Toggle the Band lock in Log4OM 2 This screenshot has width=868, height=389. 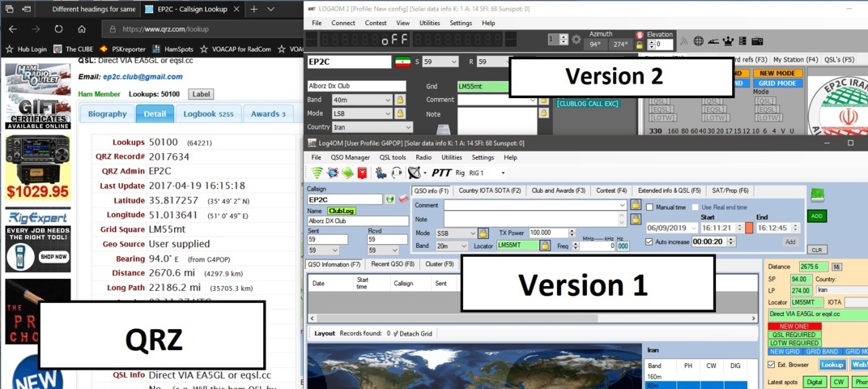(x=400, y=100)
